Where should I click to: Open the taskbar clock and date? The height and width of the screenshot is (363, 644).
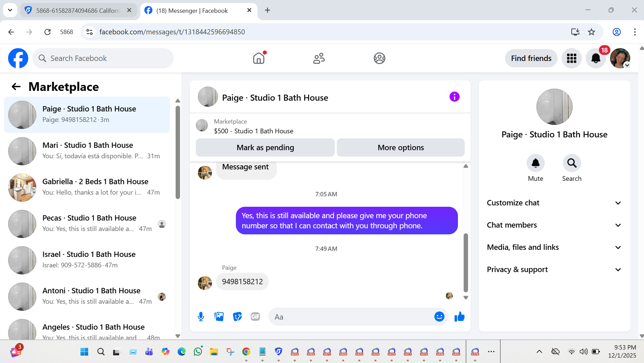(622, 352)
